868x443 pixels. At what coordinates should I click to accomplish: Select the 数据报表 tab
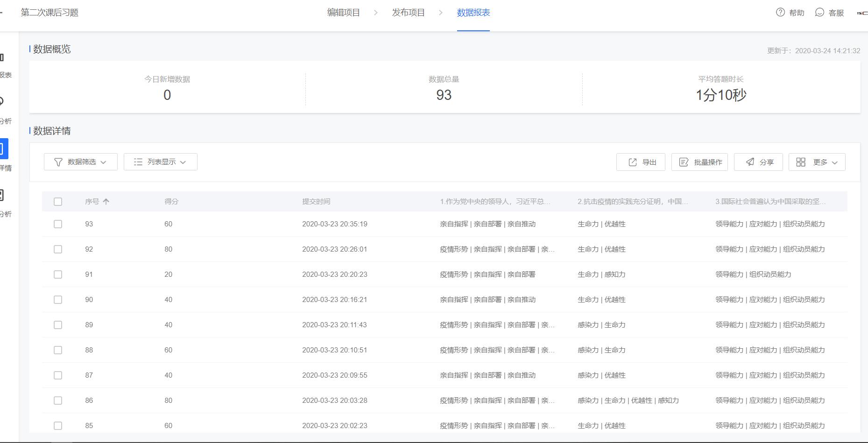[x=473, y=13]
